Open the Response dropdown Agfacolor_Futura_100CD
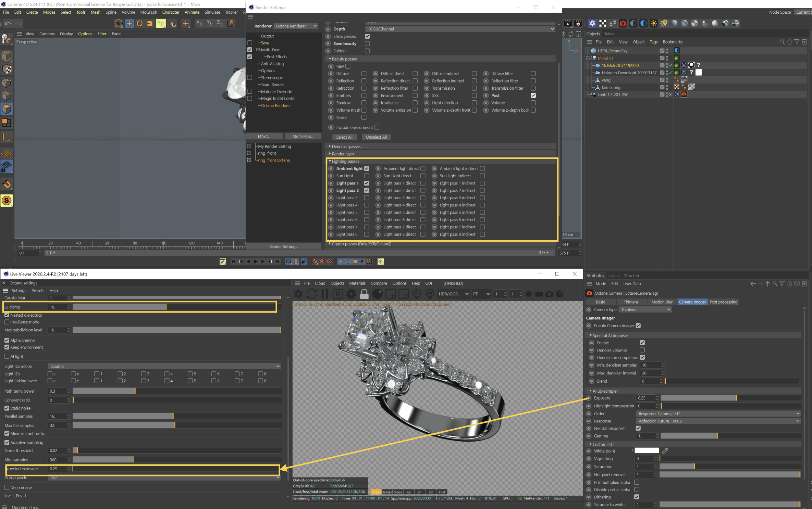 (x=718, y=421)
